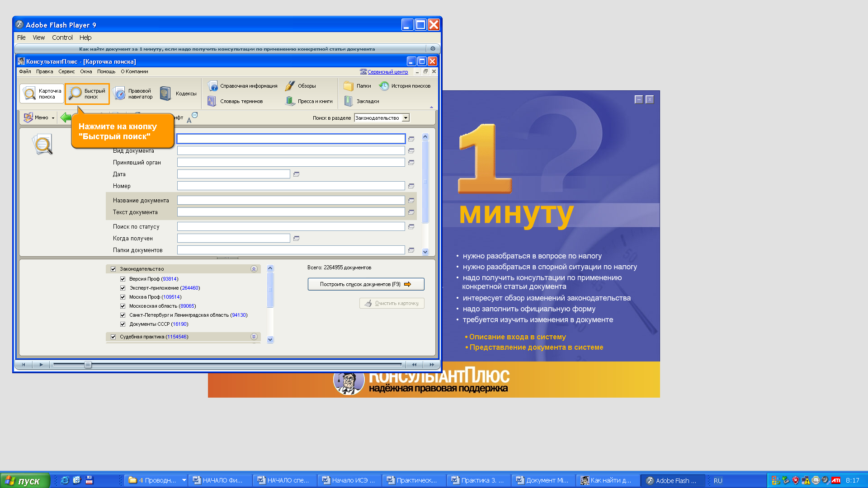The width and height of the screenshot is (868, 488).
Task: Open Закладки
Action: click(x=362, y=101)
